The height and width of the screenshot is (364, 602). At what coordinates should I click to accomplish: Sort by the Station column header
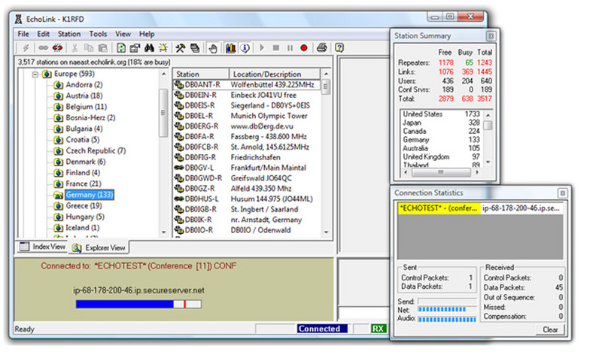pyautogui.click(x=201, y=74)
